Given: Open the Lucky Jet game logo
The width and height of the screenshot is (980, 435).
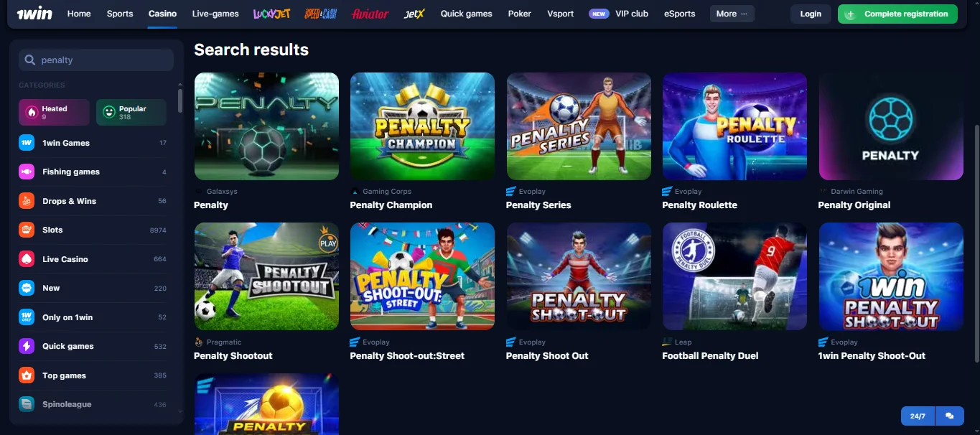Looking at the screenshot, I should [271, 14].
